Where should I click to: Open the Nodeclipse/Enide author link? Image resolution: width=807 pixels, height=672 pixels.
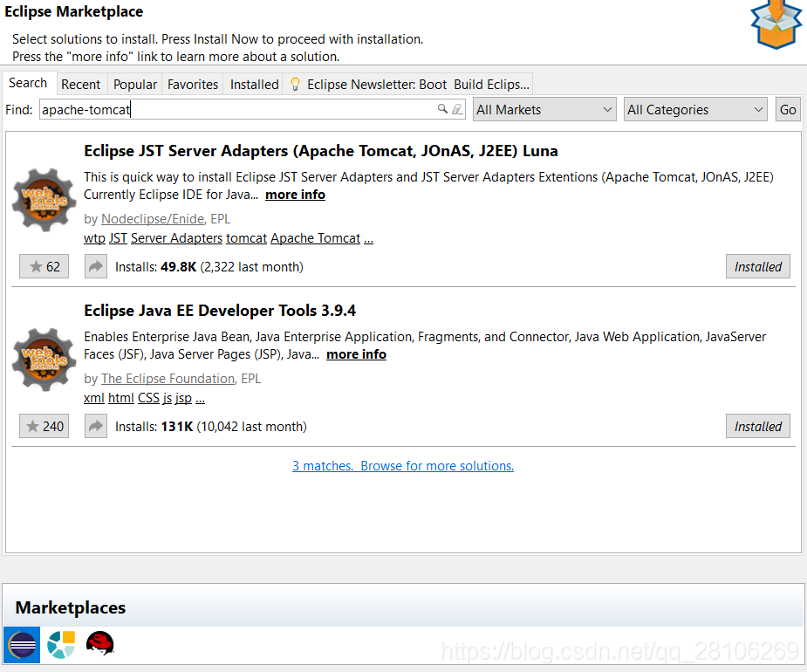tap(153, 219)
